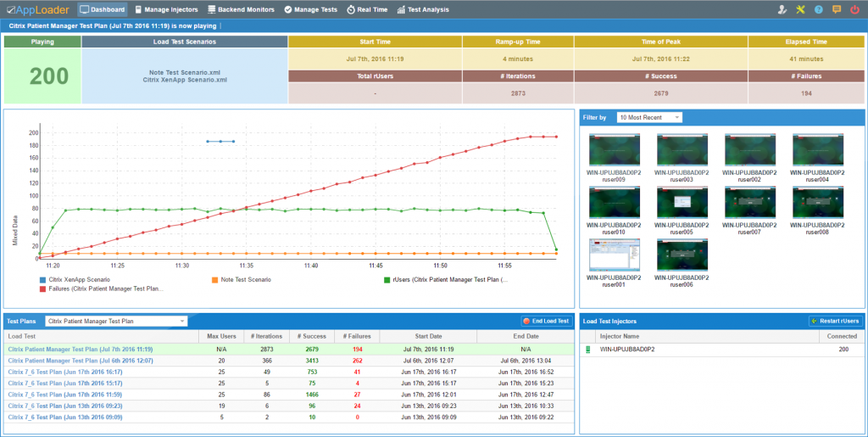Click the test plans # Success column header
This screenshot has height=437, width=868.
[312, 336]
